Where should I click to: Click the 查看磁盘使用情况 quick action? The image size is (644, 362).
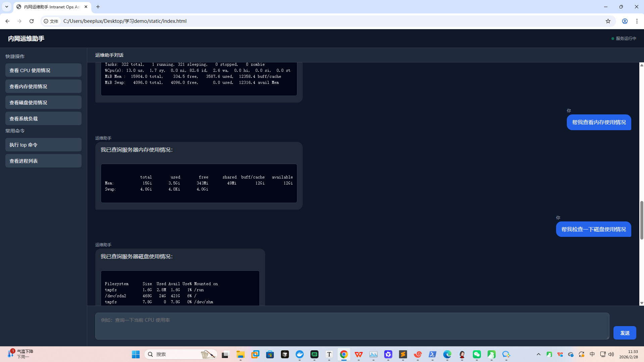(x=43, y=103)
